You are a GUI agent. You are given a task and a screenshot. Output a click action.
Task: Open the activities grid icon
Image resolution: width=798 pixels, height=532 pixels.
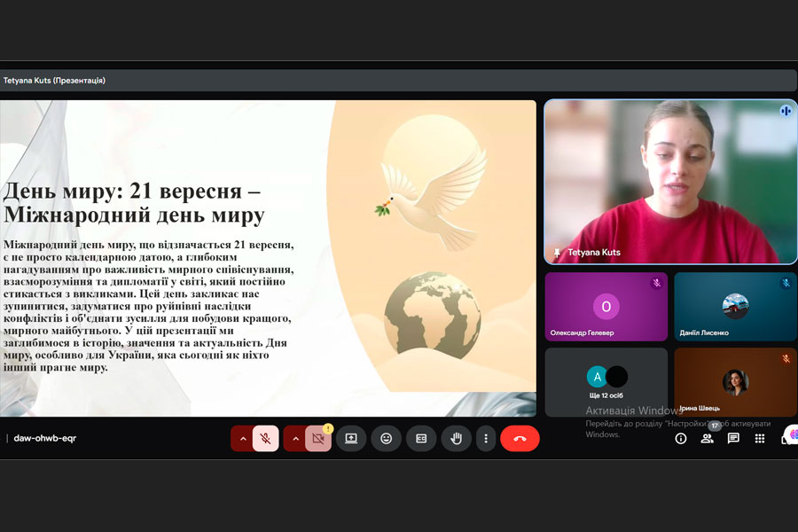point(760,438)
